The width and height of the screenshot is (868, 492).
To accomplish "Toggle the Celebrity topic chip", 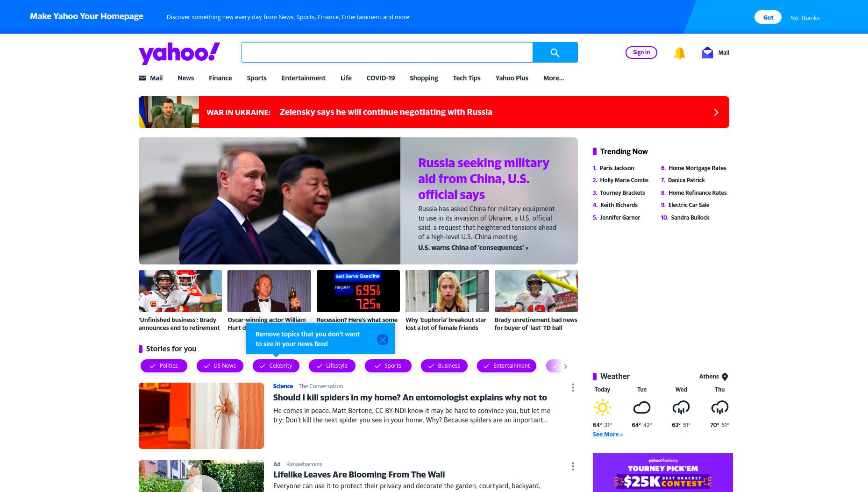I will (x=276, y=366).
